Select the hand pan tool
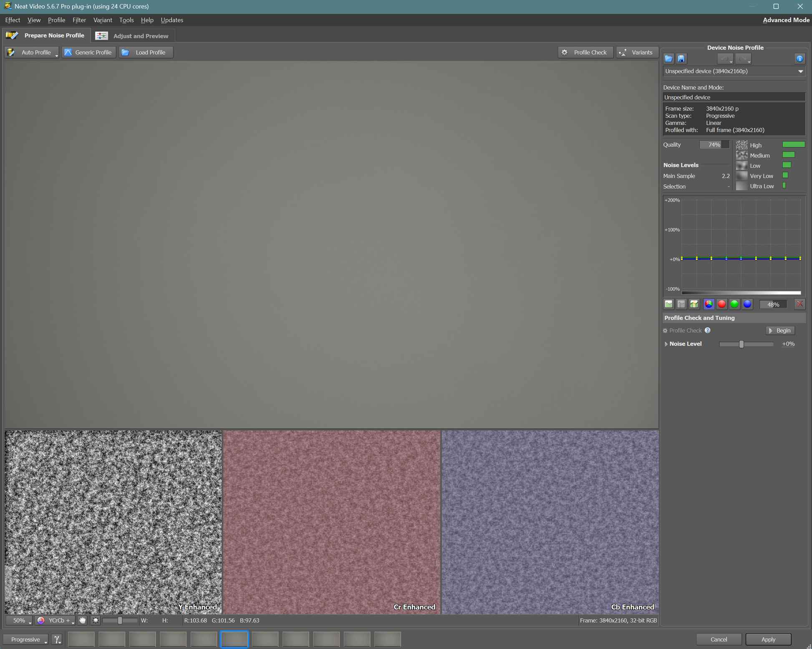 (83, 620)
